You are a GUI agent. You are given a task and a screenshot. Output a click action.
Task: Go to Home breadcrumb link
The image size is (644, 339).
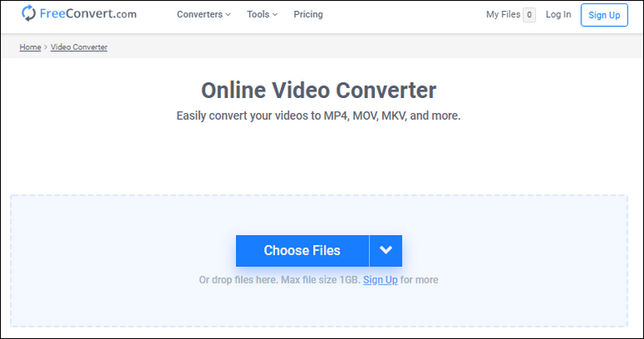tap(30, 47)
